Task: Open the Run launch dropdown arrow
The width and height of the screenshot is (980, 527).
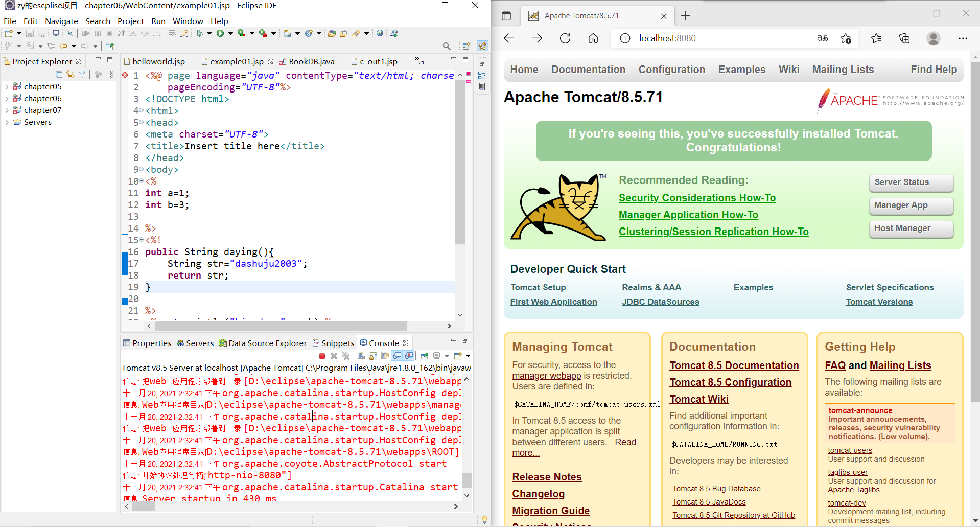Action: pos(230,34)
